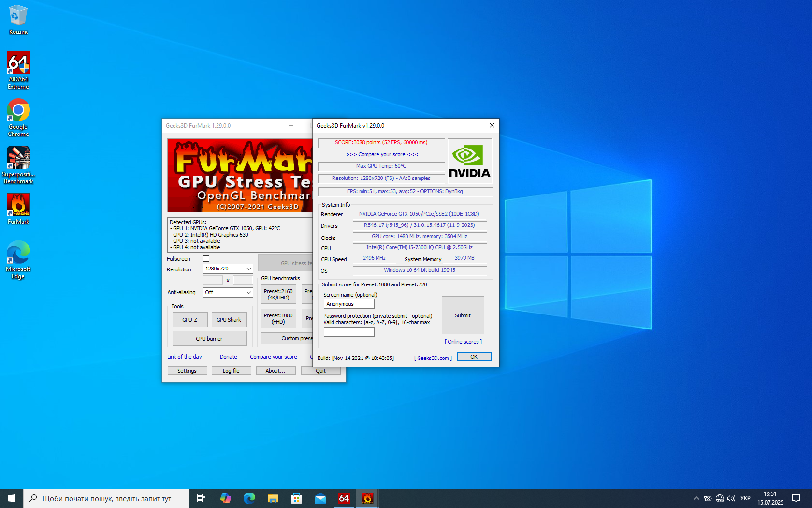Screen dimensions: 812x508
Task: Open the Online scores link
Action: point(463,342)
